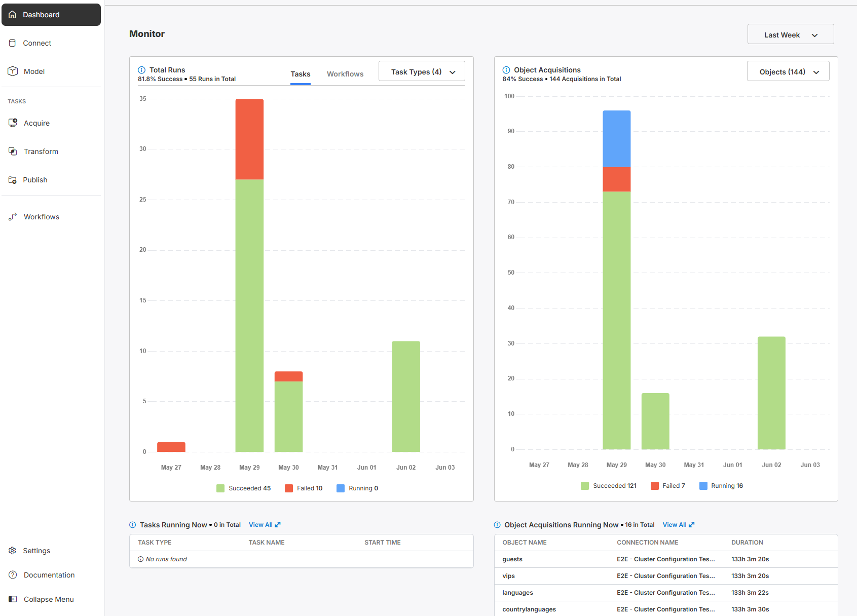Click the Transform task icon

(13, 151)
